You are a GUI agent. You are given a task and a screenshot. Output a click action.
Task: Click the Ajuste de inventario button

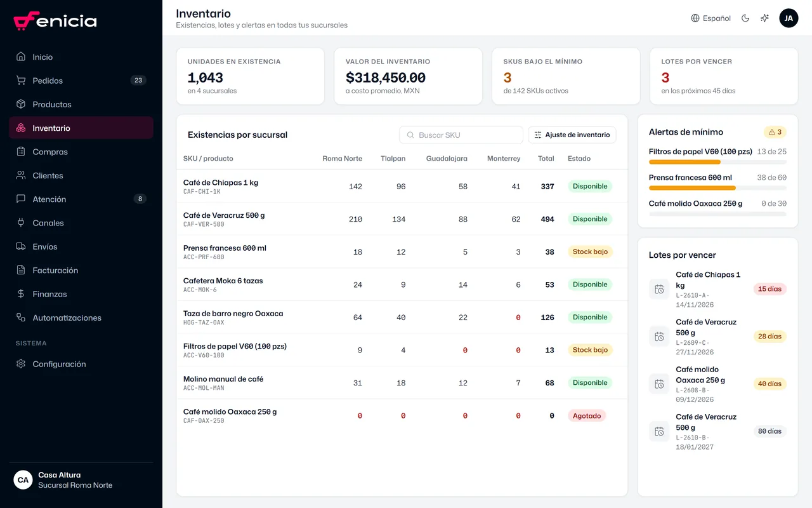point(572,135)
